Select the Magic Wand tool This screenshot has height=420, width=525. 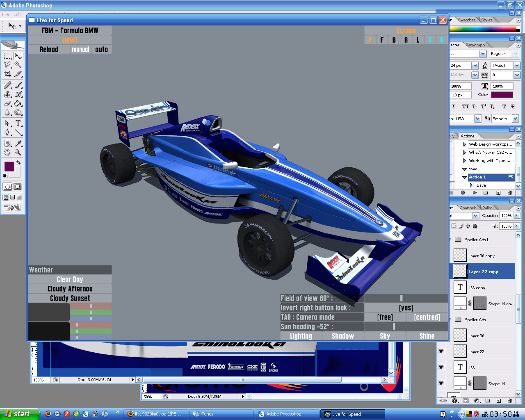18,65
